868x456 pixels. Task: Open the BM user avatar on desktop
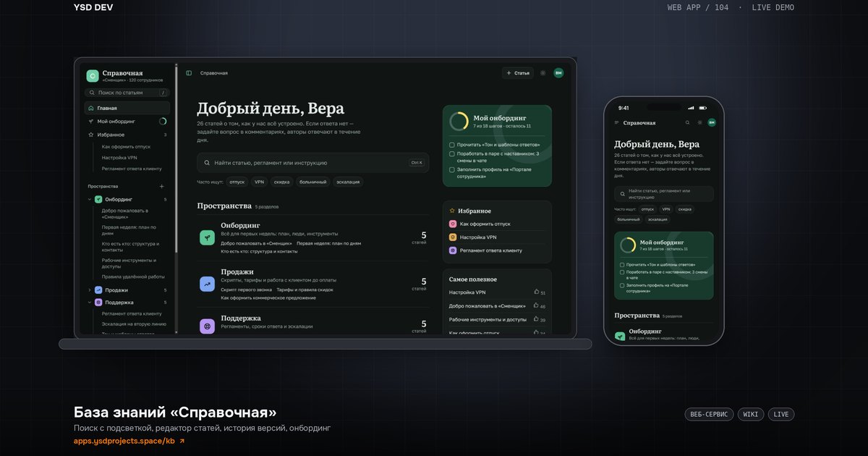[x=558, y=73]
